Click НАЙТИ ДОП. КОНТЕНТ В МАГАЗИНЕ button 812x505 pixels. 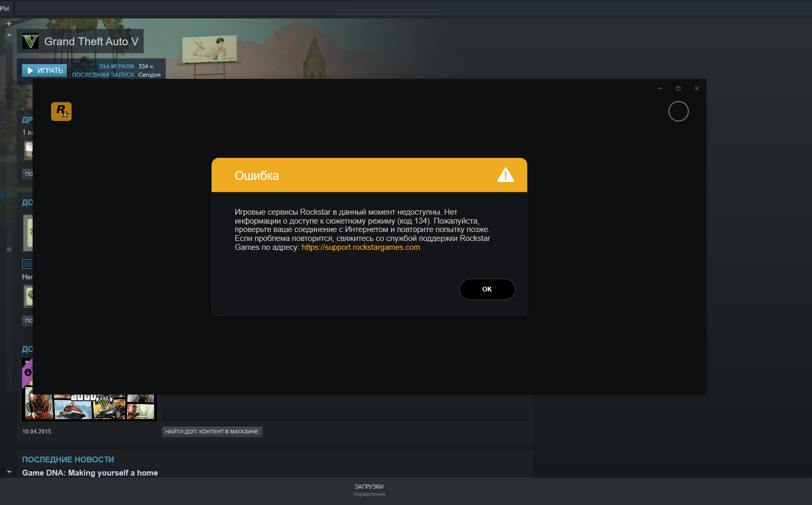[212, 432]
